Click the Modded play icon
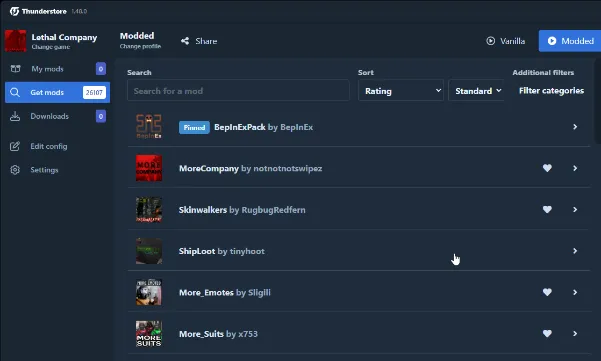This screenshot has width=601, height=361. (x=552, y=41)
